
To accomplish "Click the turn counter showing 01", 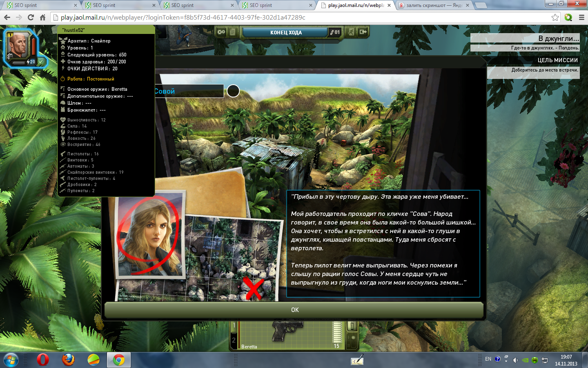I will [x=335, y=32].
